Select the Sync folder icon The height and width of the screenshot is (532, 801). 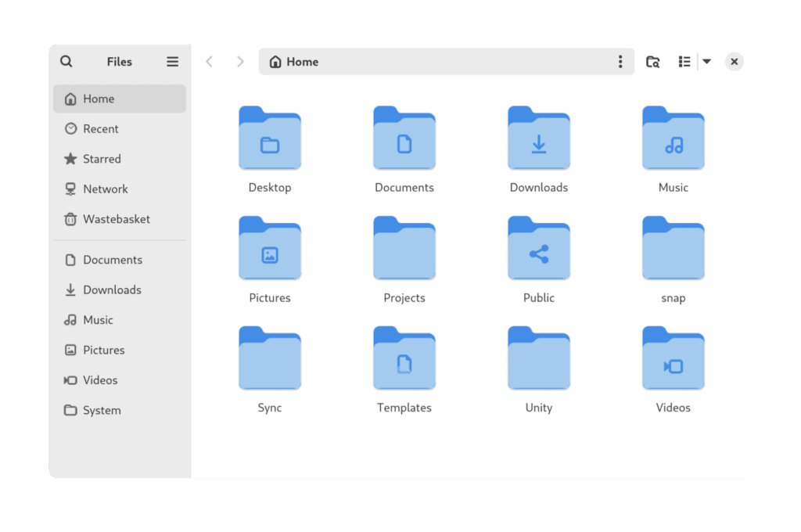[x=270, y=358]
